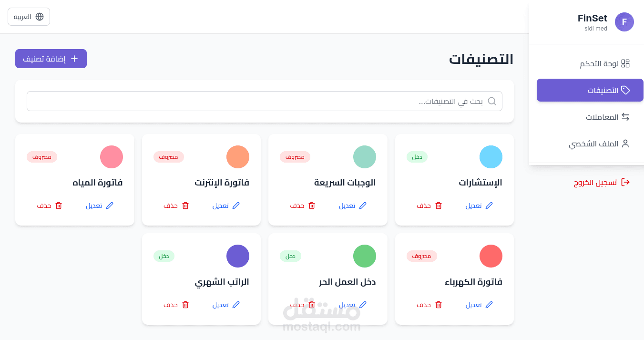This screenshot has width=644, height=340.
Task: Click trash icon on الوجبات السريعة card
Action: pyautogui.click(x=312, y=206)
